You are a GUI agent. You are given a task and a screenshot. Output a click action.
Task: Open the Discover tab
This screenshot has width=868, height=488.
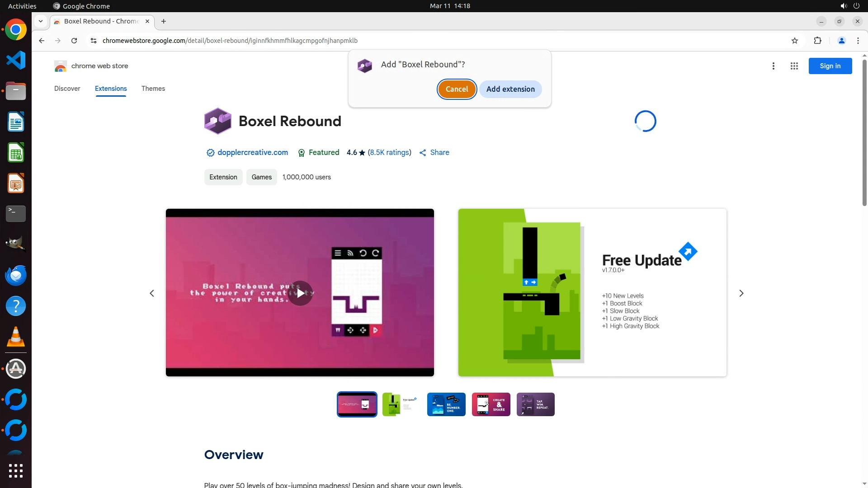point(67,89)
